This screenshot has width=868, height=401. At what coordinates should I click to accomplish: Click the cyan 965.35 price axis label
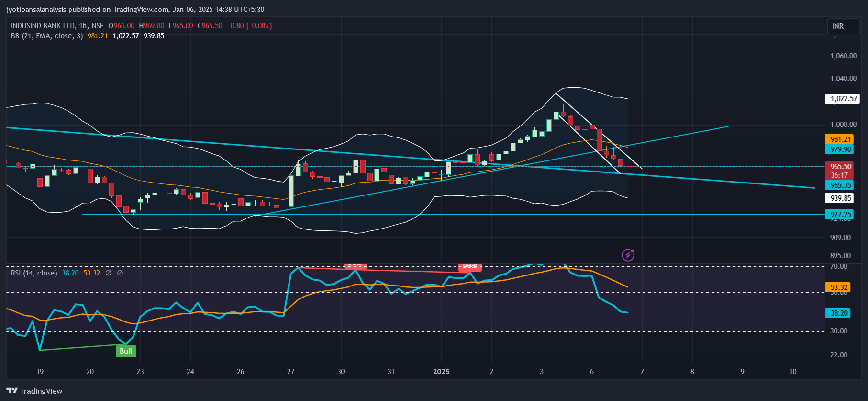coord(839,185)
